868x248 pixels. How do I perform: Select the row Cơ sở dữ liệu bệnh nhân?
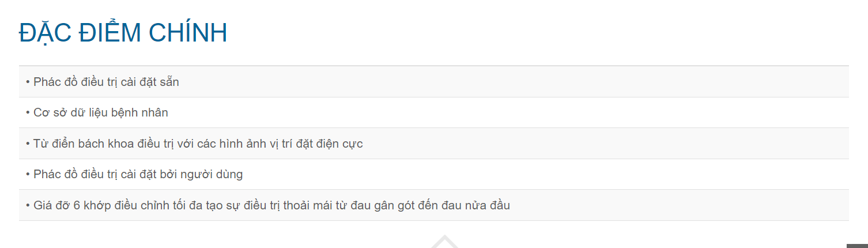click(x=434, y=112)
